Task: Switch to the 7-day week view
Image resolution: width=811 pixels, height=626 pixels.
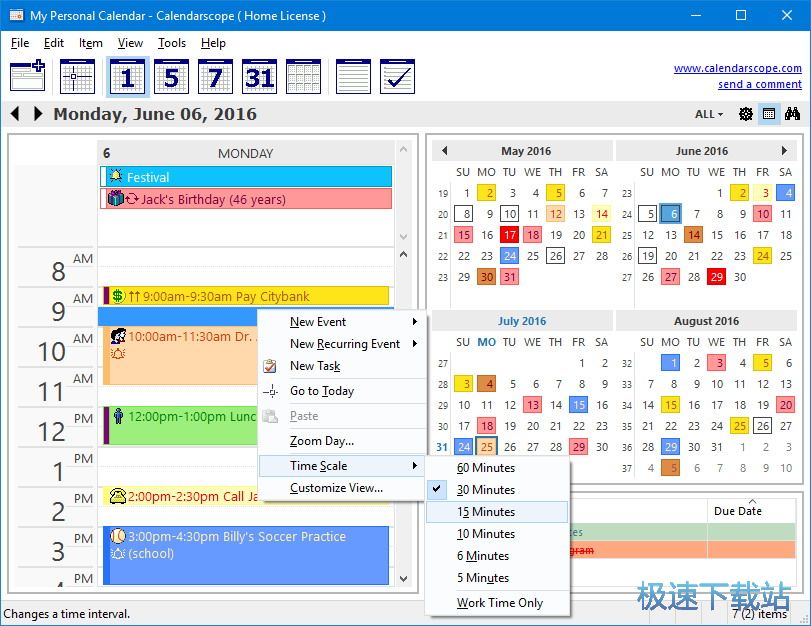Action: coord(215,77)
